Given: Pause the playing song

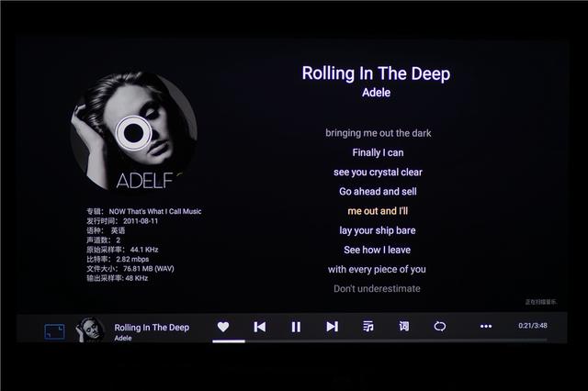Looking at the screenshot, I should coord(296,327).
